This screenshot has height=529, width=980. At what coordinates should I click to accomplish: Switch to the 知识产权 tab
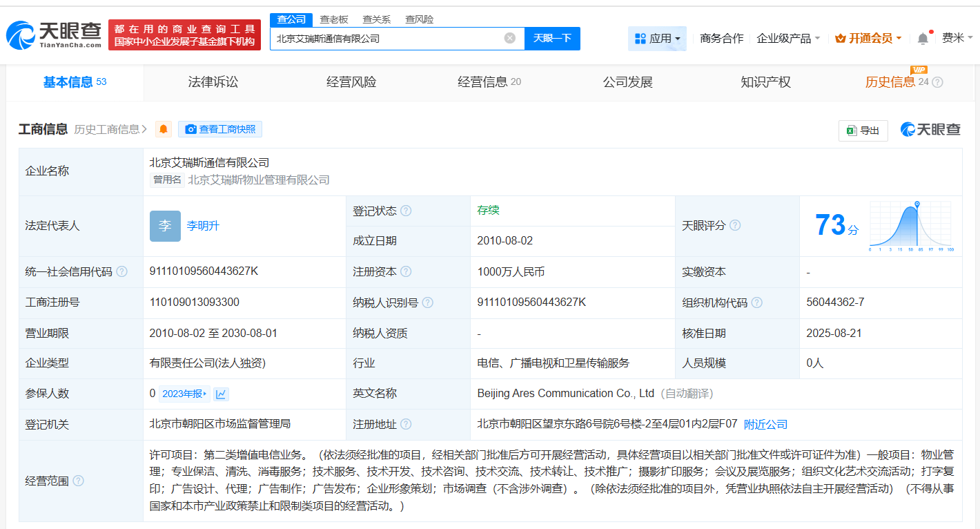(765, 81)
